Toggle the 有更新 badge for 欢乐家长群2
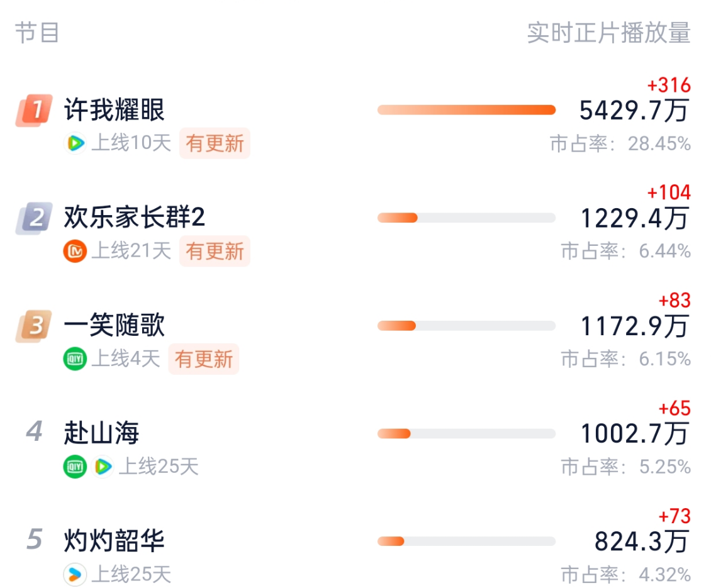 215,251
